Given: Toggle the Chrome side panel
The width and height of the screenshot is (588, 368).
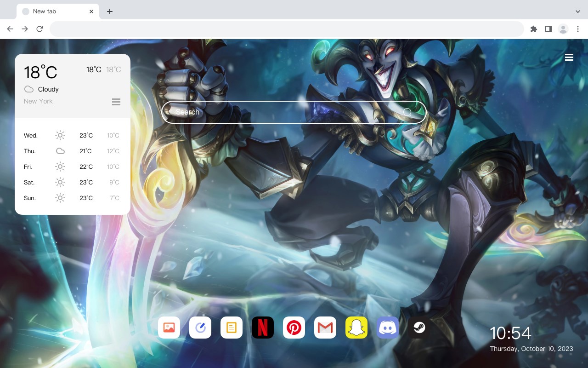Looking at the screenshot, I should [548, 29].
